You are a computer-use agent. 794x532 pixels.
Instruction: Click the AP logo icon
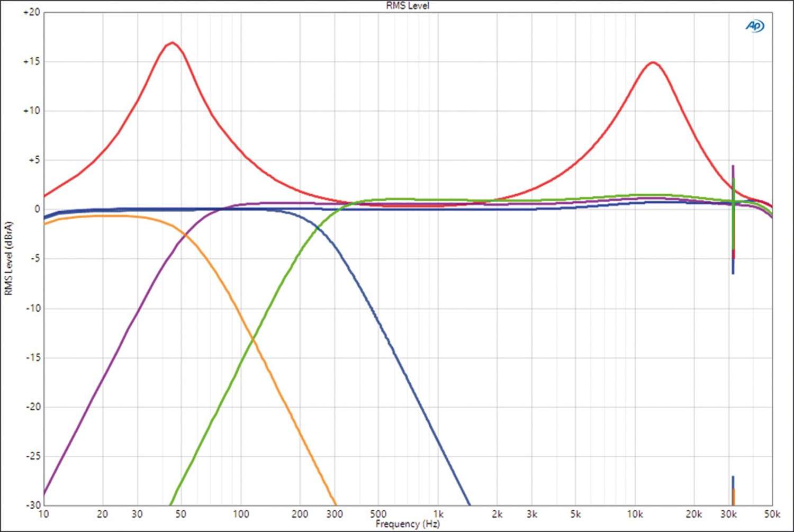click(x=755, y=26)
